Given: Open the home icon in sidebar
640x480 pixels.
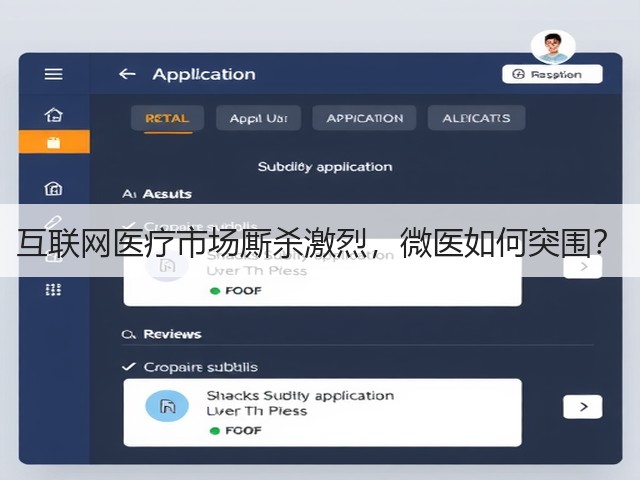Looking at the screenshot, I should click(x=53, y=115).
